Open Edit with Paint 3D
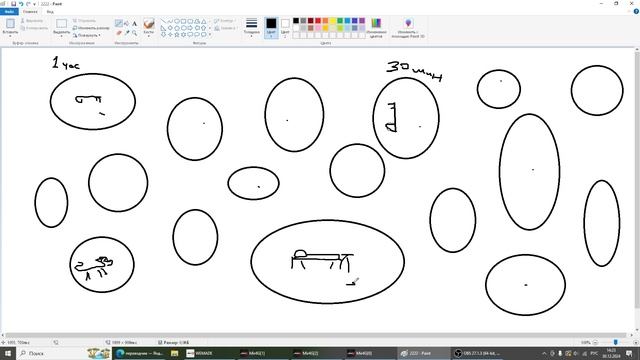This screenshot has height=360, width=640. (x=408, y=28)
